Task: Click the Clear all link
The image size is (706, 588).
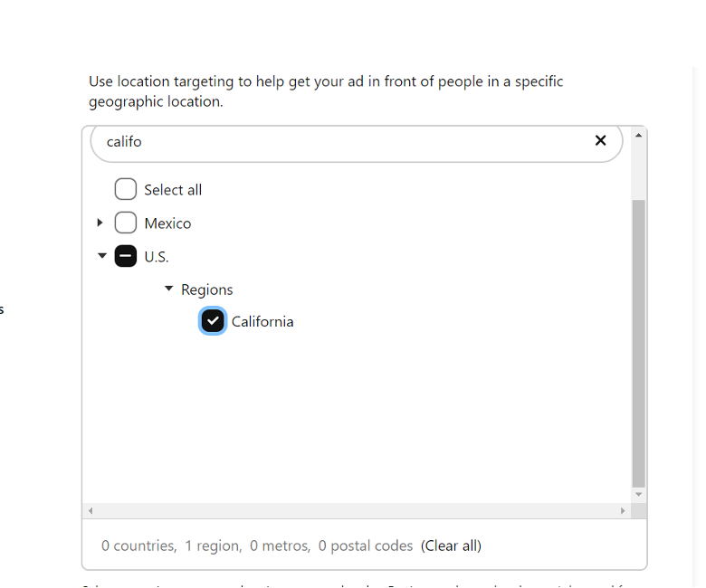Action: (x=451, y=545)
